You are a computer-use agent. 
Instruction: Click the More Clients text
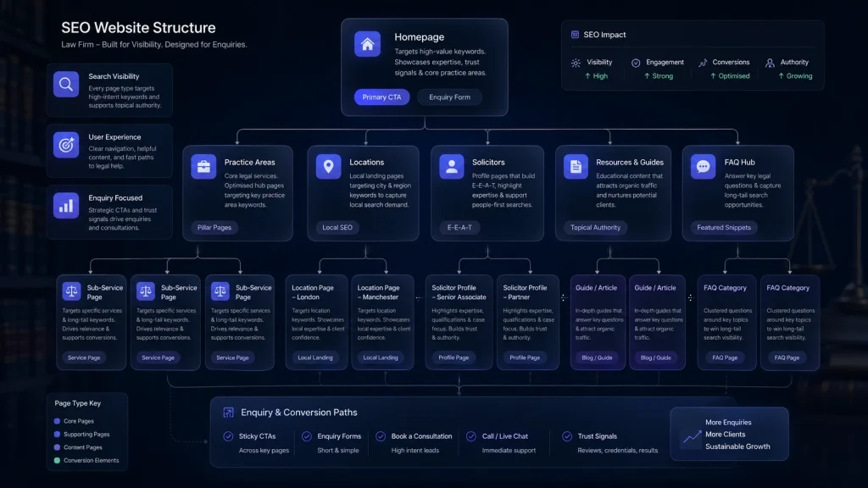point(726,435)
